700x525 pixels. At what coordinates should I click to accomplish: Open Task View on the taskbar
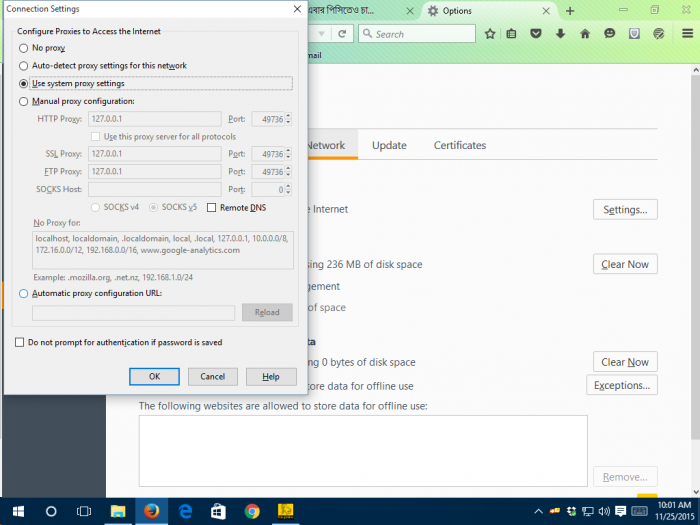(x=84, y=512)
